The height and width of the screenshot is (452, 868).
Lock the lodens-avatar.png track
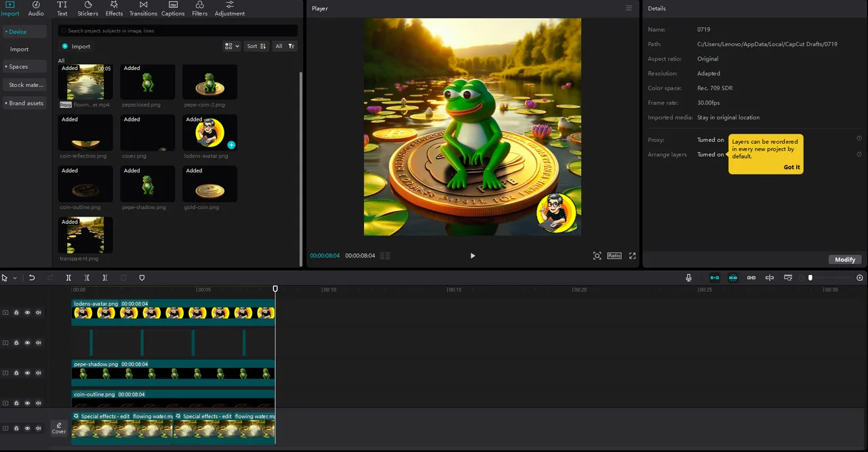pyautogui.click(x=16, y=313)
